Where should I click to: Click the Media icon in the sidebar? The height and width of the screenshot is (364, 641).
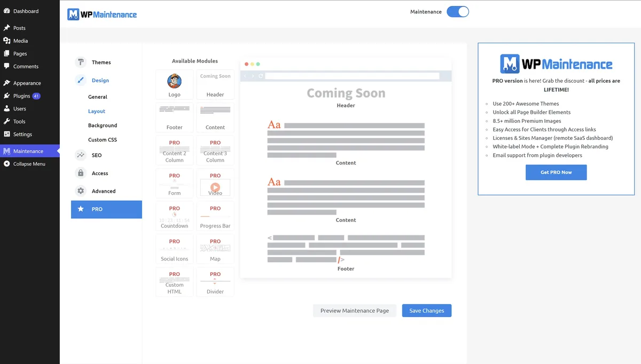(6, 41)
